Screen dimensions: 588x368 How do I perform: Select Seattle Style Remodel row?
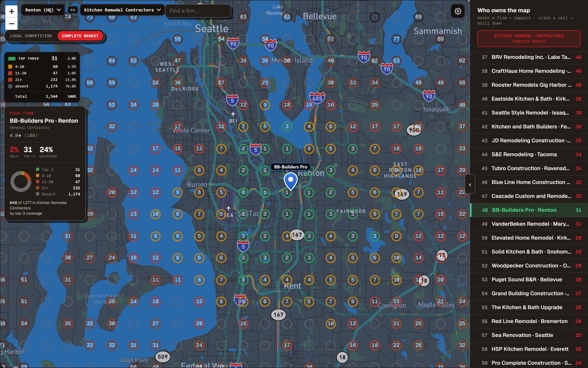point(529,113)
